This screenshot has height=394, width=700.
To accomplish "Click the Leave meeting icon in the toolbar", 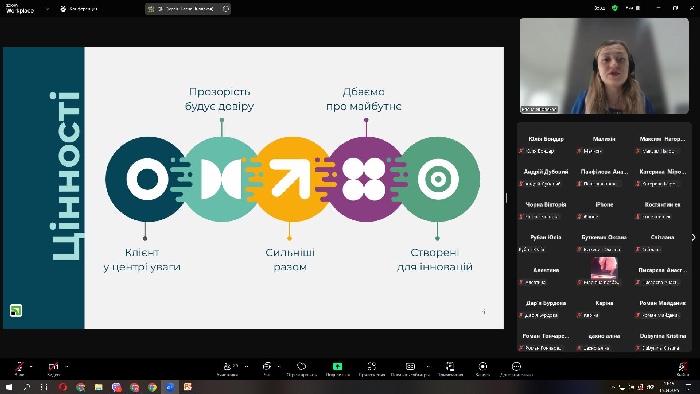I will click(682, 366).
